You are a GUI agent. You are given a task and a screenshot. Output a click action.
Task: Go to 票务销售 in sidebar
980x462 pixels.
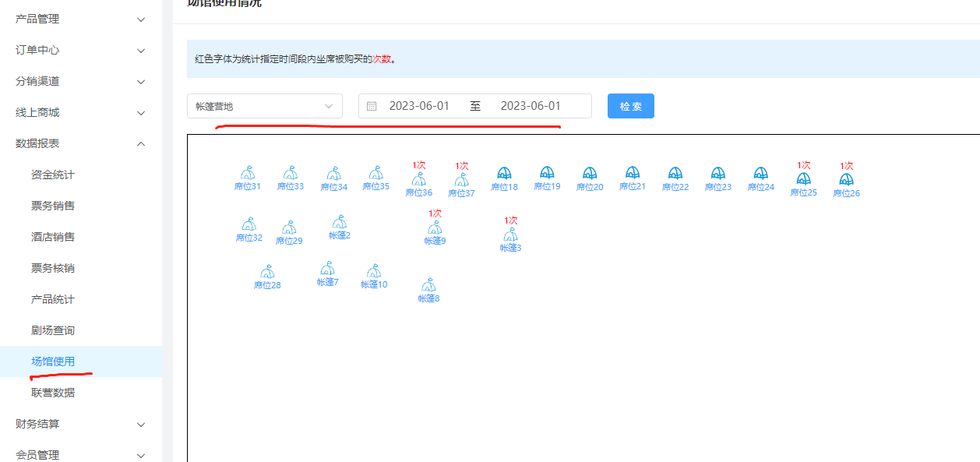[x=53, y=206]
